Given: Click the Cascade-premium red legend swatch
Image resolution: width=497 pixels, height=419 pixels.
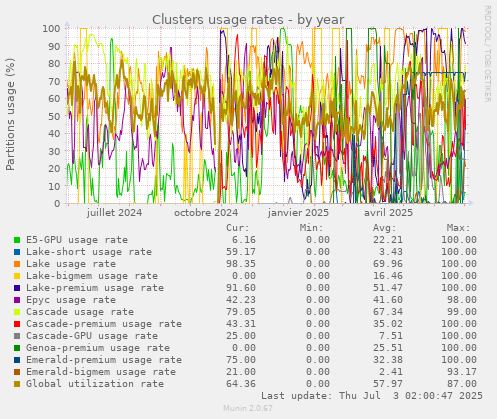Looking at the screenshot, I should 17,324.
